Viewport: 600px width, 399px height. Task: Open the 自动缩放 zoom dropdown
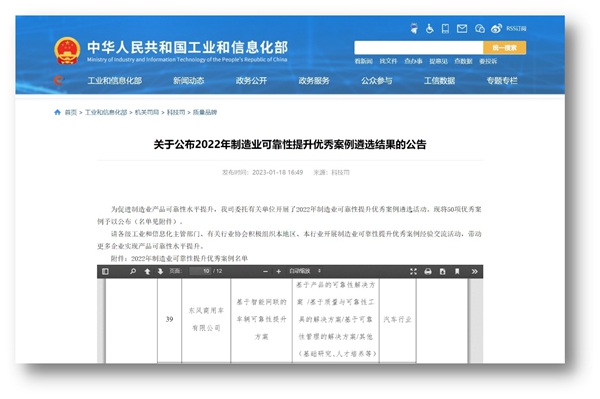[x=305, y=271]
